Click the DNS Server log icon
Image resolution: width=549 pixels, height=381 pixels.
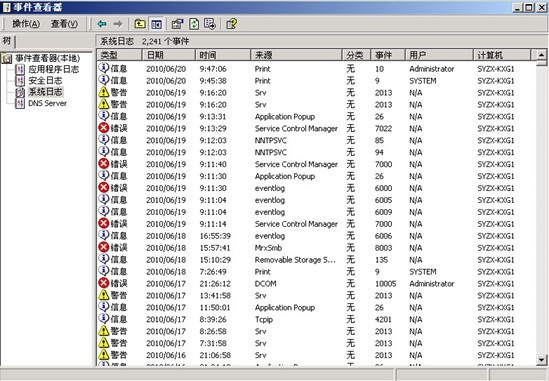click(20, 103)
